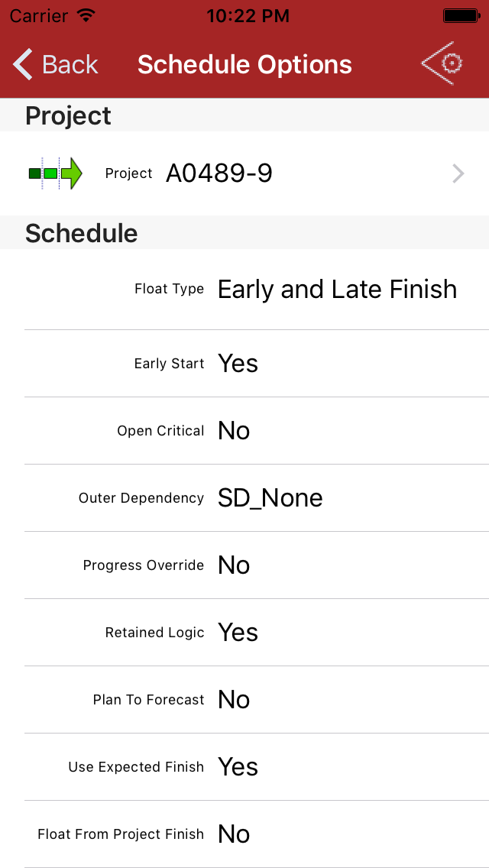
Task: Toggle Use Expected Finish Yes value
Action: 238,767
